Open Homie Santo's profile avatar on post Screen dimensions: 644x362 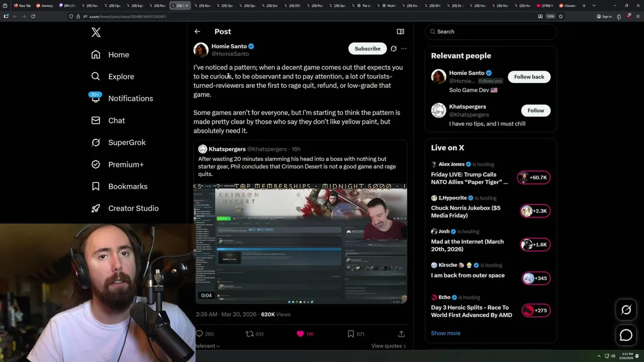(201, 50)
